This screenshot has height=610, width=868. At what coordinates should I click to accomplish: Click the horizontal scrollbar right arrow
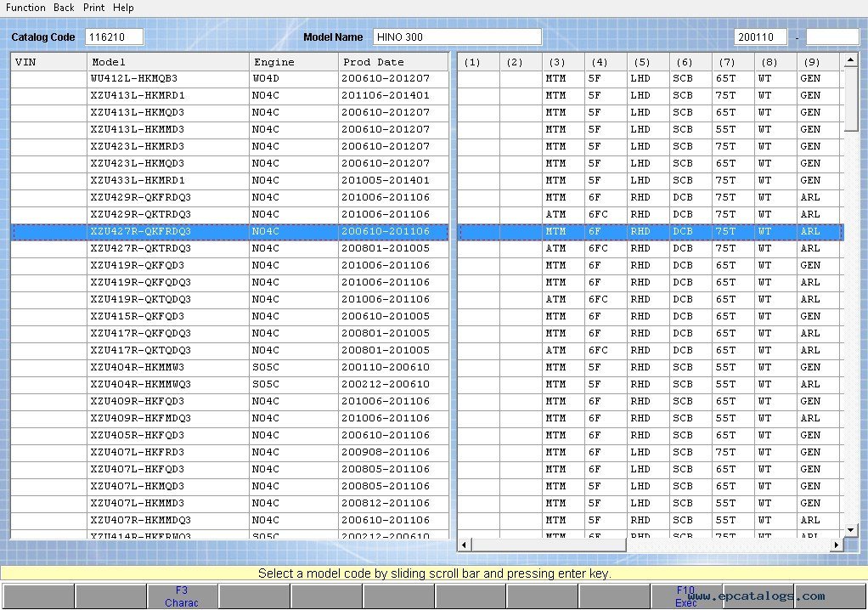(837, 545)
